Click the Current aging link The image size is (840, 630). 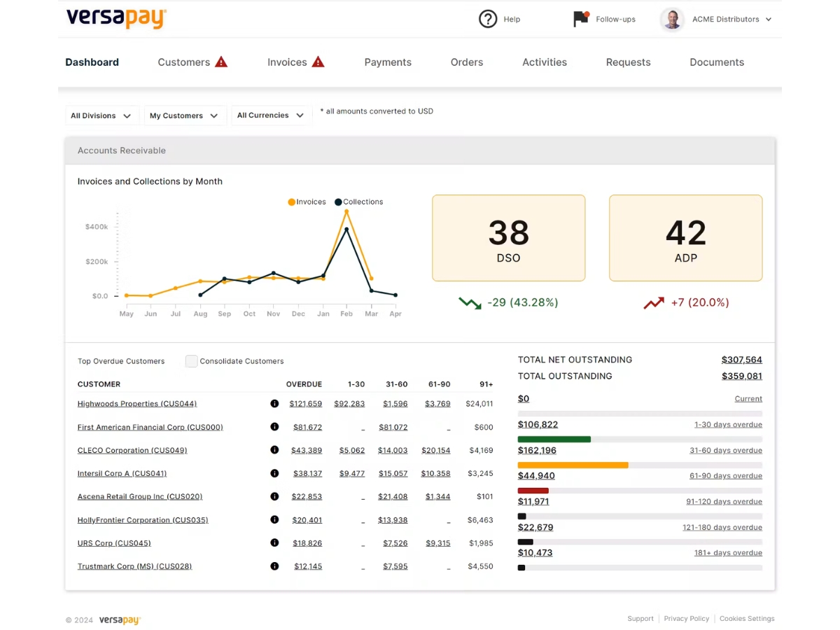(748, 398)
